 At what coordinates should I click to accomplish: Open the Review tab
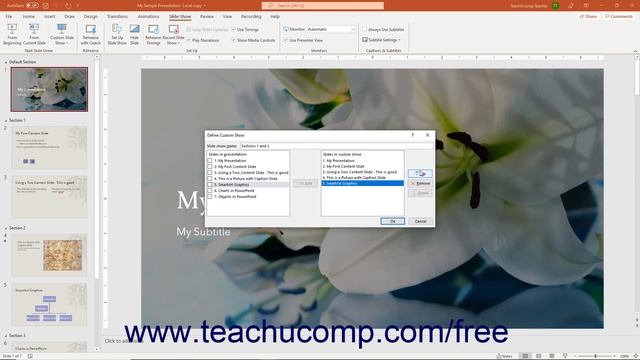tap(207, 16)
